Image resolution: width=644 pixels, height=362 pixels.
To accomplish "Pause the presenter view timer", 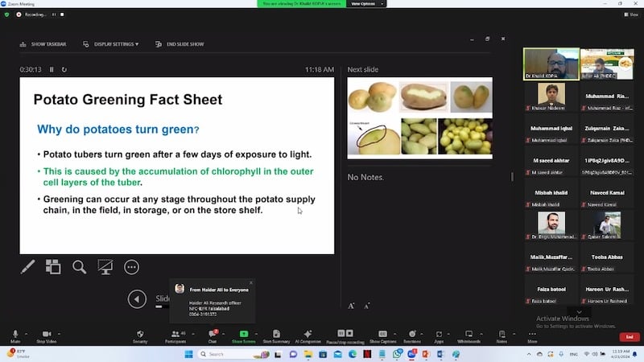I will [x=52, y=70].
